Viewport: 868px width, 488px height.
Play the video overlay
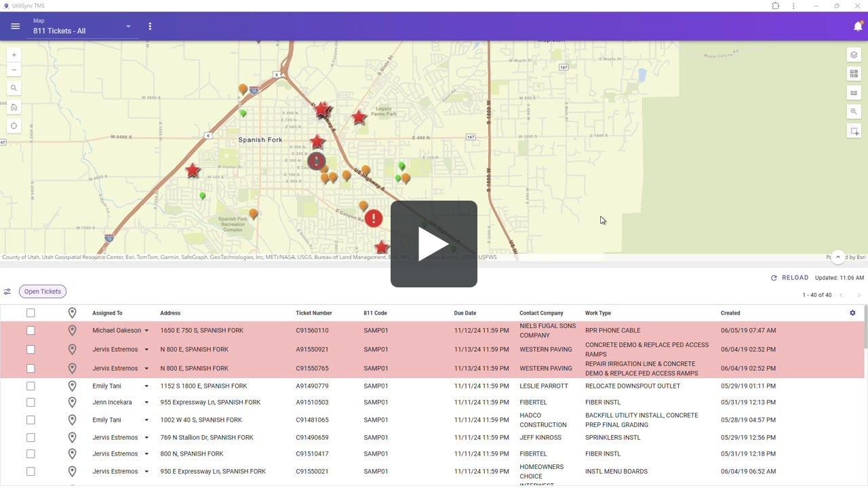[434, 244]
